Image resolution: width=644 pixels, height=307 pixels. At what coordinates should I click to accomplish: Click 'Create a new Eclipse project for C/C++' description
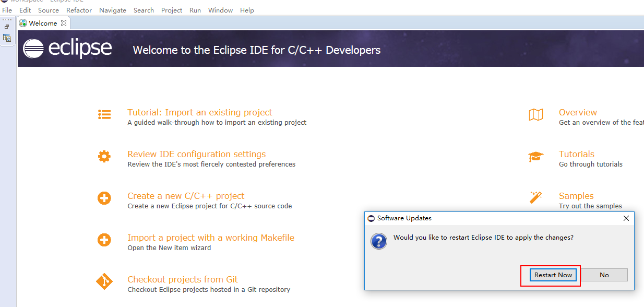click(210, 206)
